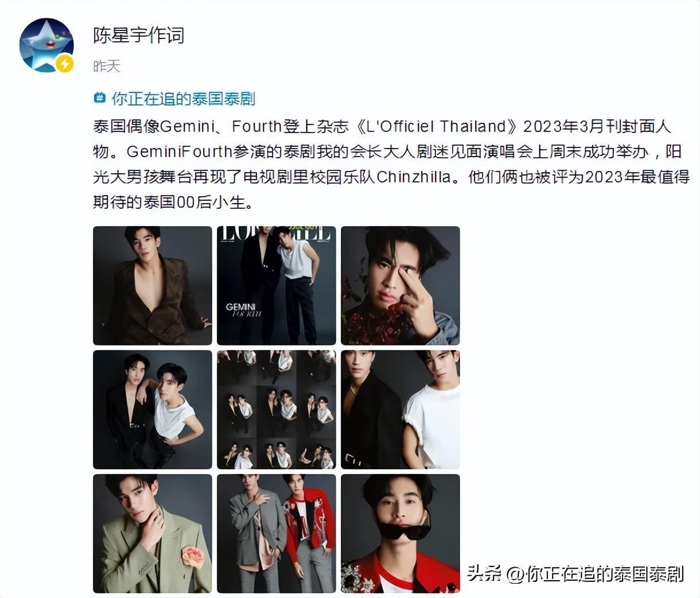This screenshot has width=700, height=598.
Task: Click the 头条 @你正在追的泰国泰剧 watermark
Action: coord(575,573)
